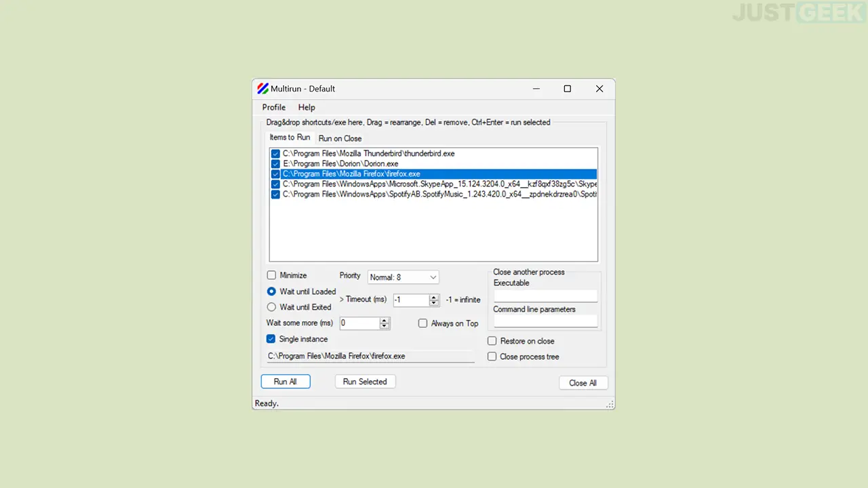
Task: Click the Close All button
Action: coord(583,383)
